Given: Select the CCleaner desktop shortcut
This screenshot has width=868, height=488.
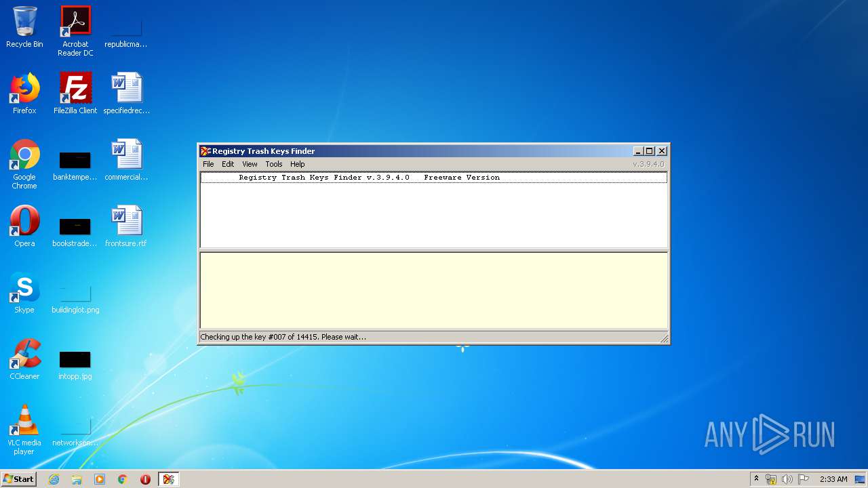Looking at the screenshot, I should click(x=24, y=359).
